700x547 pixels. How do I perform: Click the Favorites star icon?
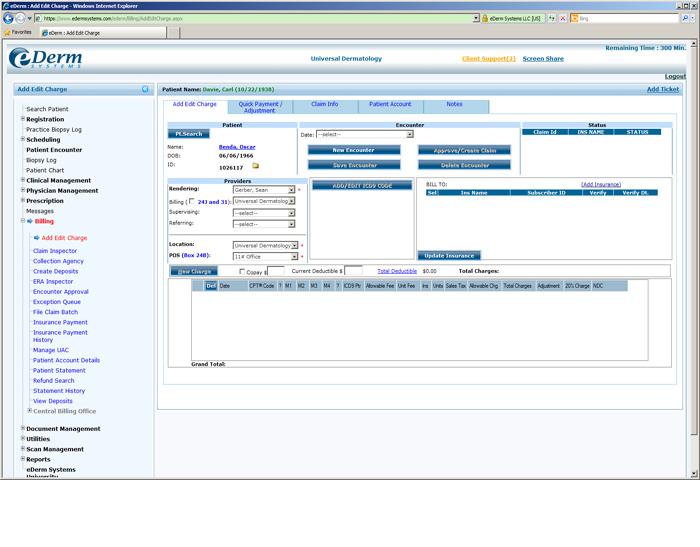tap(7, 33)
